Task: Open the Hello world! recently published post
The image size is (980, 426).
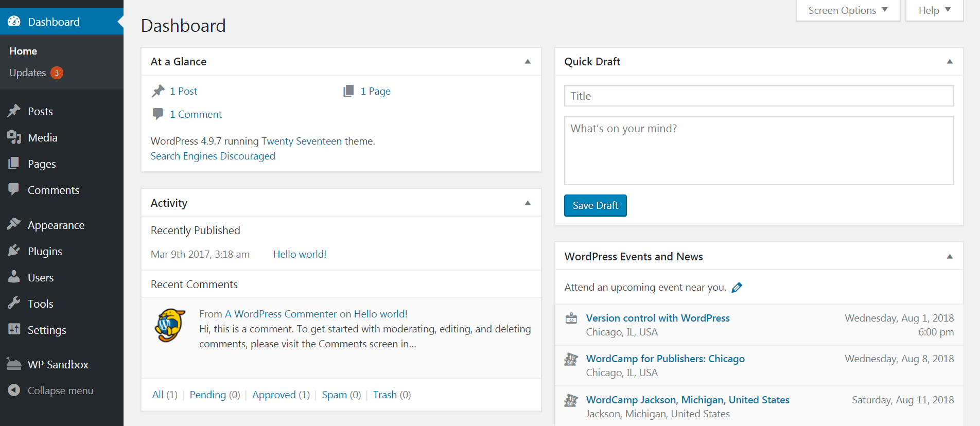Action: [x=300, y=254]
